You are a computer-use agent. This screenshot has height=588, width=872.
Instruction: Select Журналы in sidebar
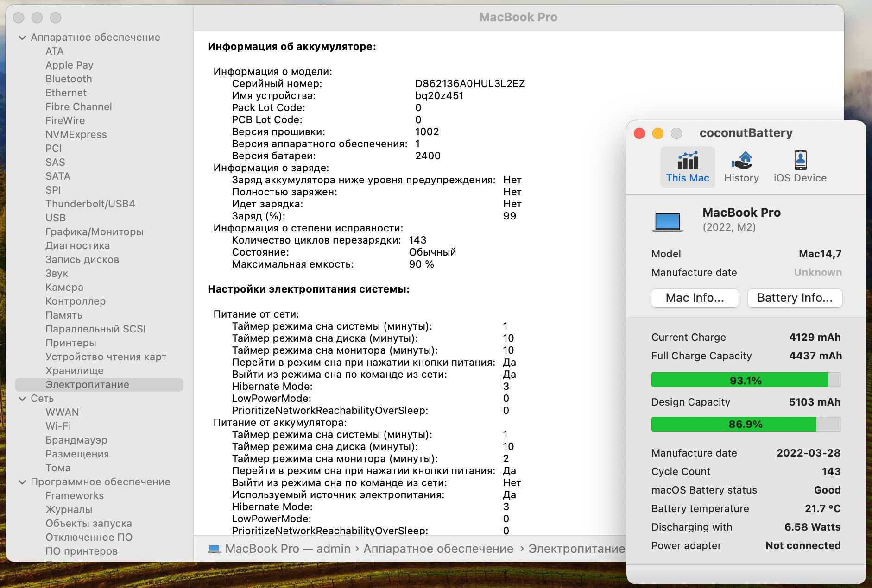69,510
